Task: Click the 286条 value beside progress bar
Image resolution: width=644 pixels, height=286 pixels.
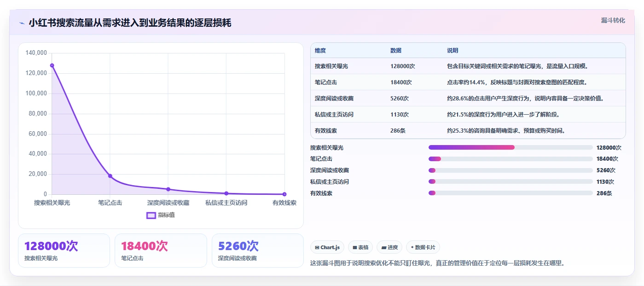Action: pos(604,193)
